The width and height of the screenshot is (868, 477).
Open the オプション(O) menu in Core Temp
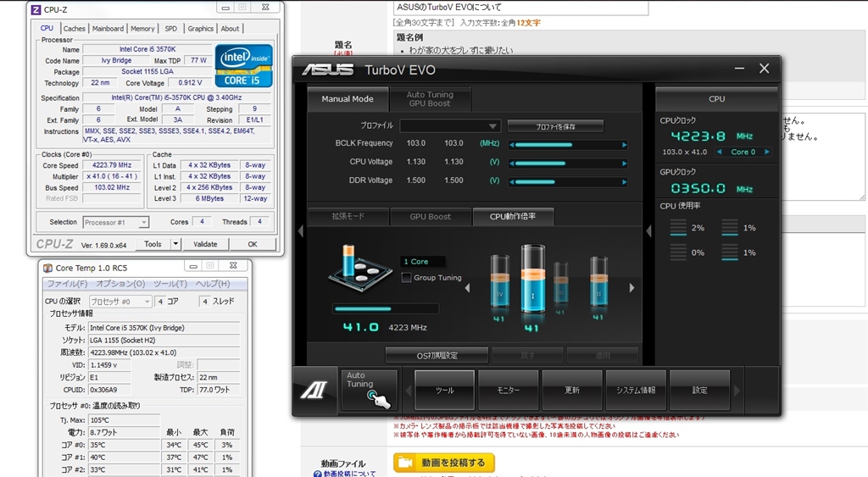(x=120, y=283)
